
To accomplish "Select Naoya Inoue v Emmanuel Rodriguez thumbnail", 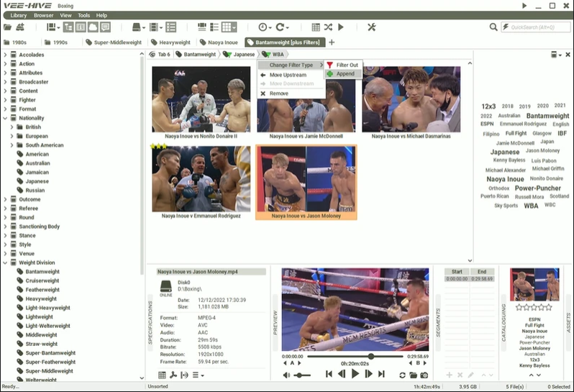I will click(201, 183).
